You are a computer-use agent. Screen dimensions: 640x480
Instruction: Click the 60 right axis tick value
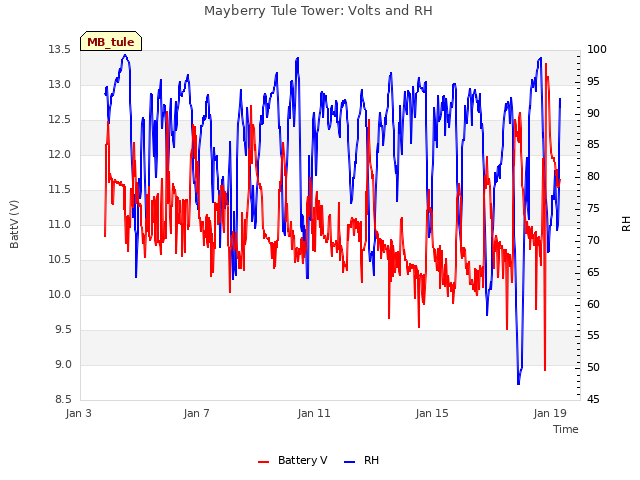(x=593, y=304)
